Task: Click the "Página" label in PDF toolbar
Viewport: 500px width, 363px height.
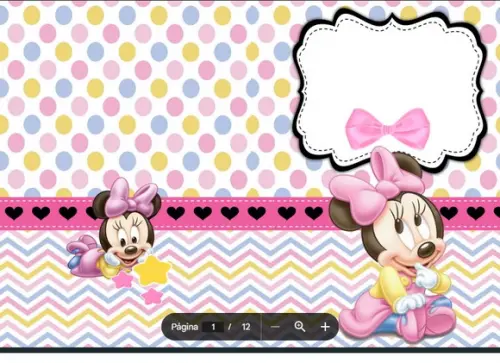Action: tap(184, 327)
